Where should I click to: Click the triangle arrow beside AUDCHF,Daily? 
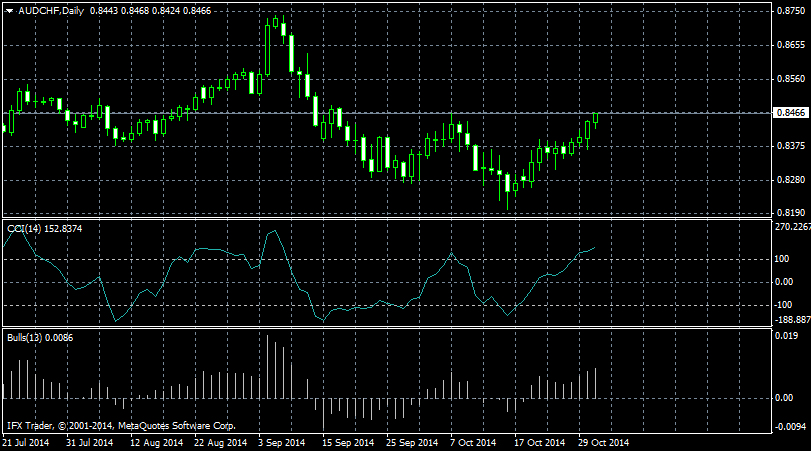tap(9, 10)
